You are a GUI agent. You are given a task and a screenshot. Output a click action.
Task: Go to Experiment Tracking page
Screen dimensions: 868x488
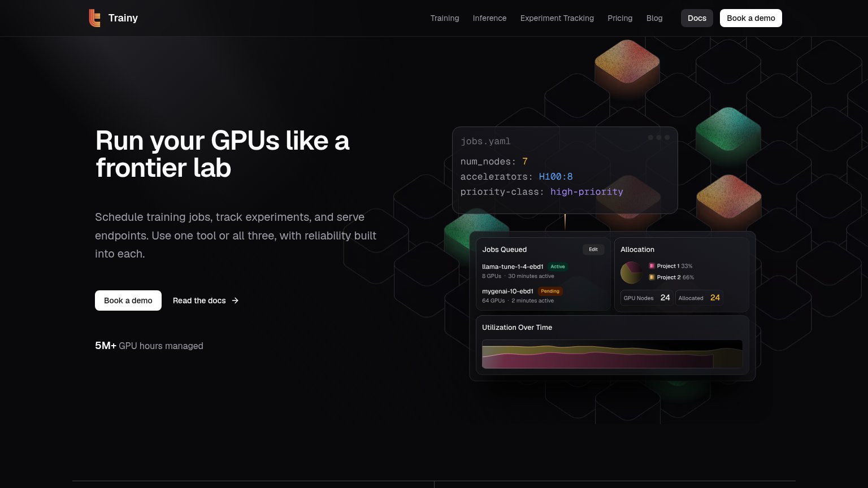tap(557, 18)
